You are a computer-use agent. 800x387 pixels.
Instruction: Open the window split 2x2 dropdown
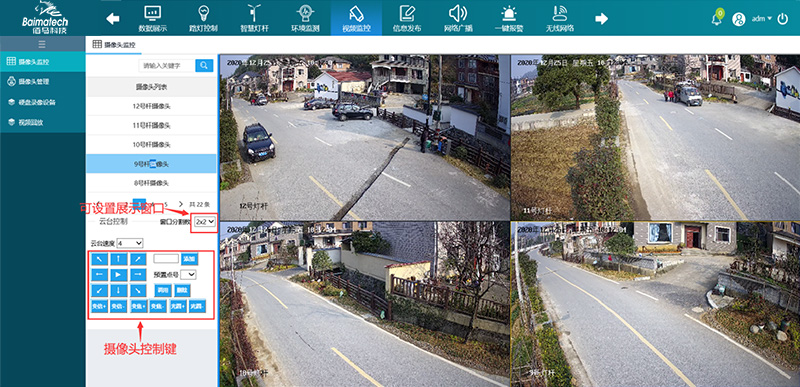(205, 222)
